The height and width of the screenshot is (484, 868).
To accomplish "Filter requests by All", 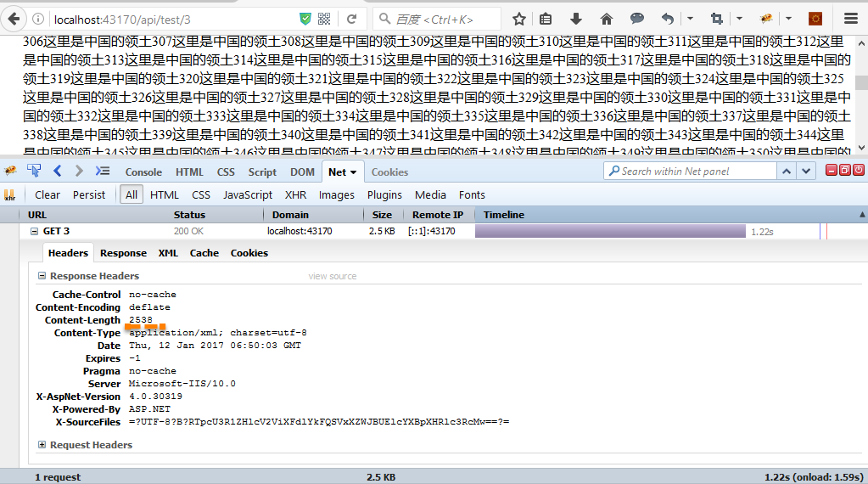I will click(132, 195).
